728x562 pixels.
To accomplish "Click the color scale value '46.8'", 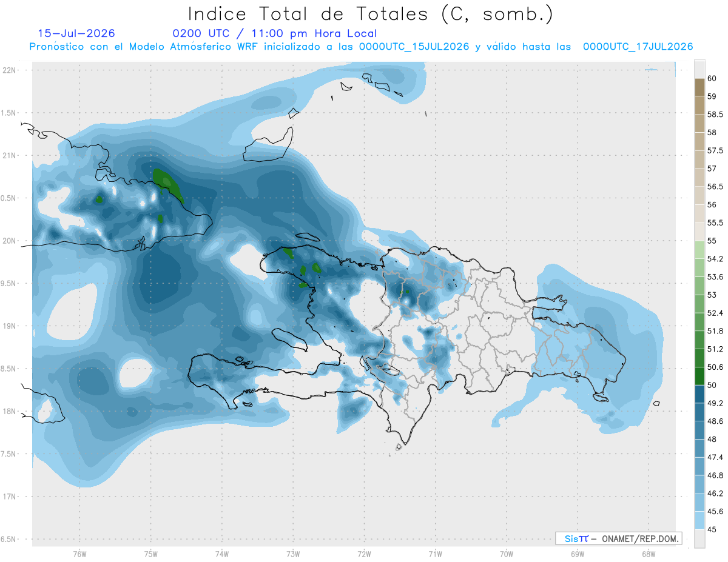I will tap(715, 475).
